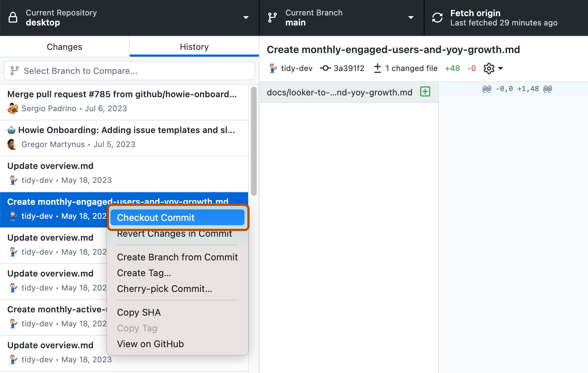Click Sergio Padrino's avatar in the commit list
Screen dimensions: 588x373
(13, 108)
